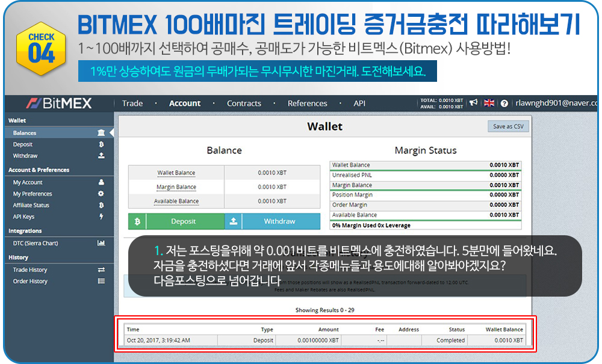Click the user icon beside My Account
This screenshot has width=602, height=364.
coord(101,182)
